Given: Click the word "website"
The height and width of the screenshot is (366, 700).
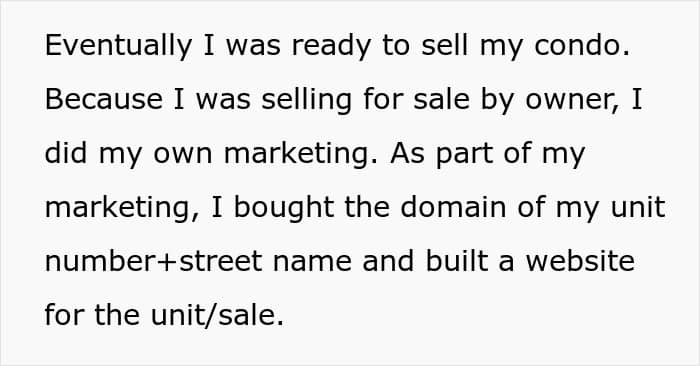Looking at the screenshot, I should click(x=580, y=261).
